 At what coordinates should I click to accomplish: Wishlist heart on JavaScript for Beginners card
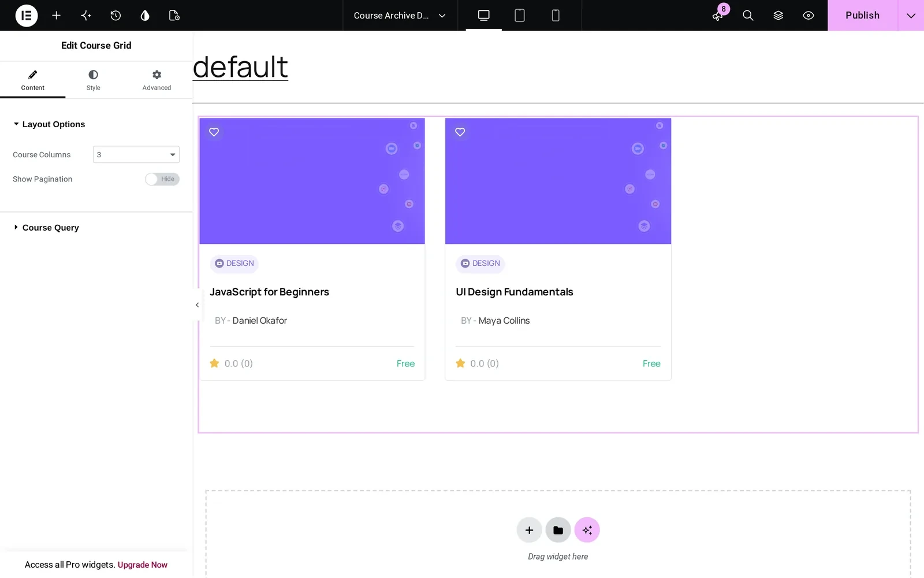click(x=214, y=132)
